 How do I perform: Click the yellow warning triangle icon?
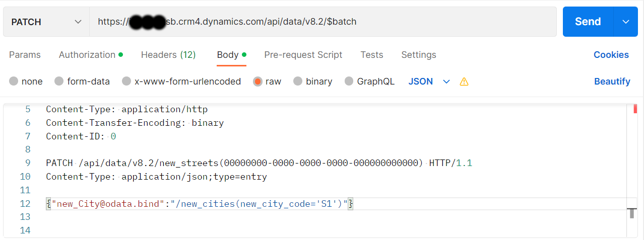(x=464, y=82)
